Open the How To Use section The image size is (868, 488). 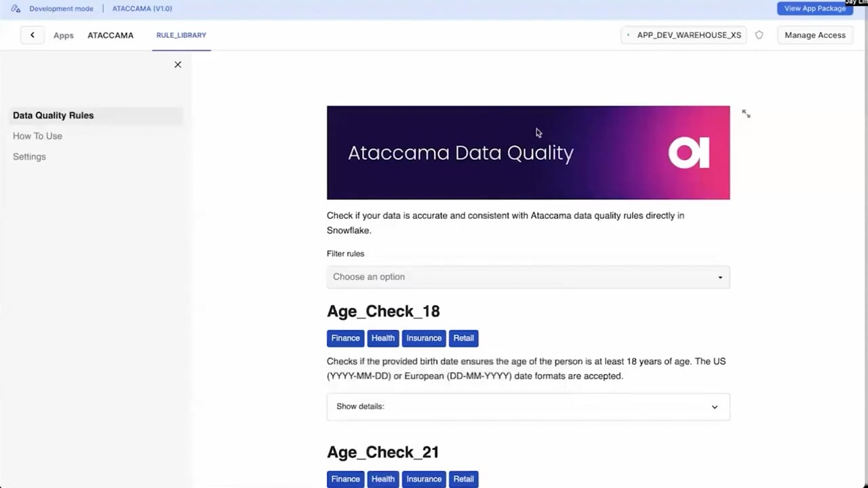pos(37,136)
